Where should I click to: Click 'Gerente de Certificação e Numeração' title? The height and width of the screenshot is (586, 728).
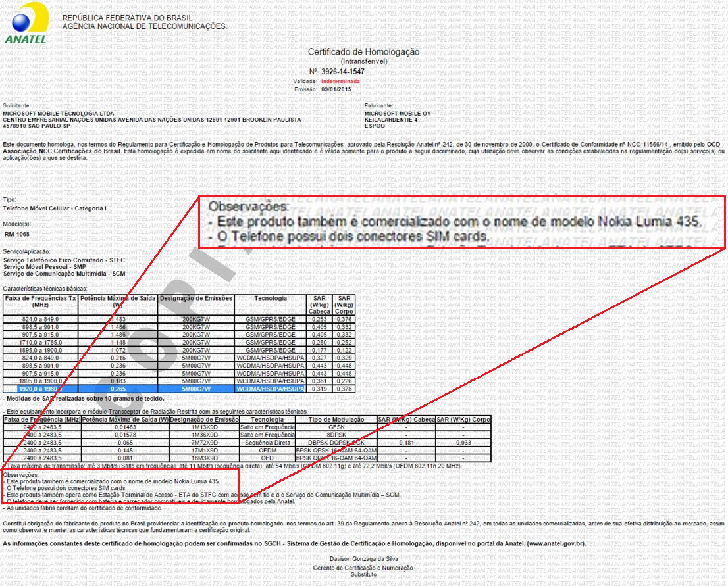tap(363, 568)
